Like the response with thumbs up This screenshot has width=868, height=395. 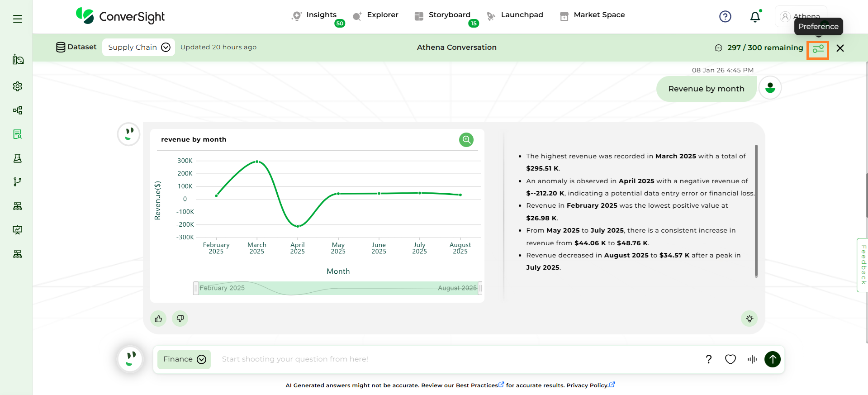tap(158, 319)
